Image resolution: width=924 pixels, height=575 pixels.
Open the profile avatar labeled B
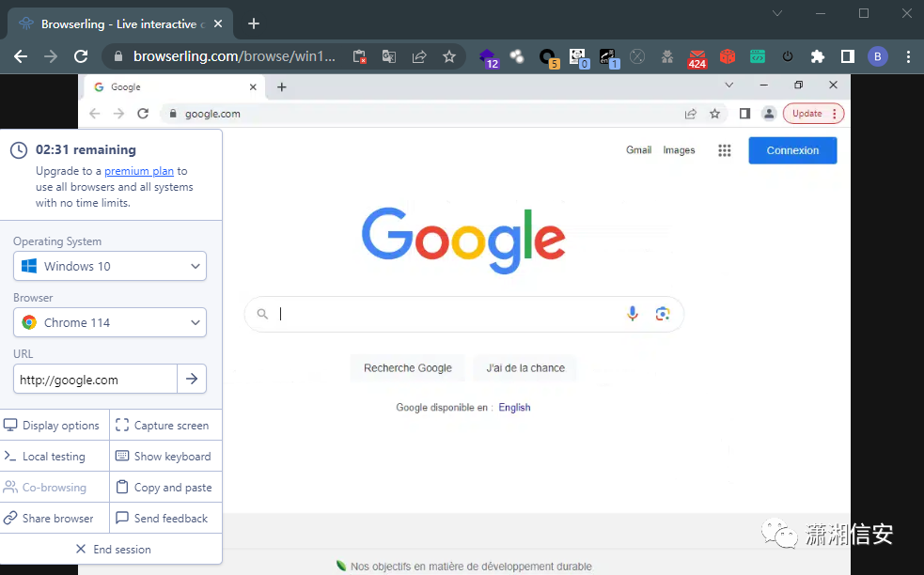(877, 56)
